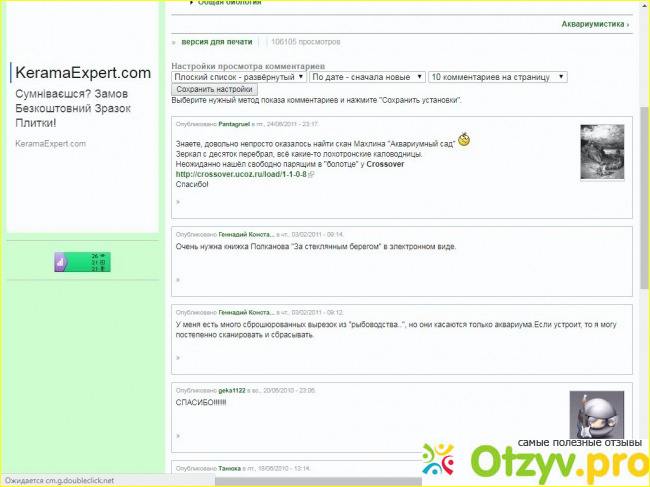The image size is (650, 487).
Task: Open Танюка's profile link in last comment
Action: coord(230,468)
